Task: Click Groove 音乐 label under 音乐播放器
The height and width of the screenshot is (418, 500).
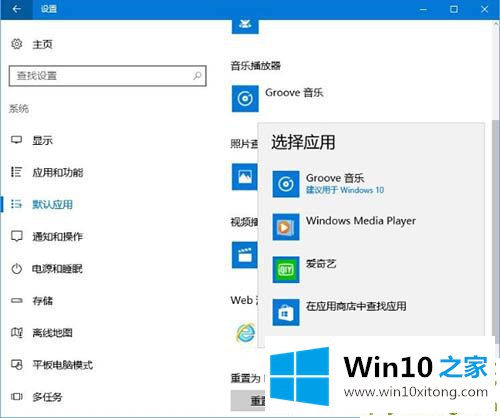Action: coord(294,92)
